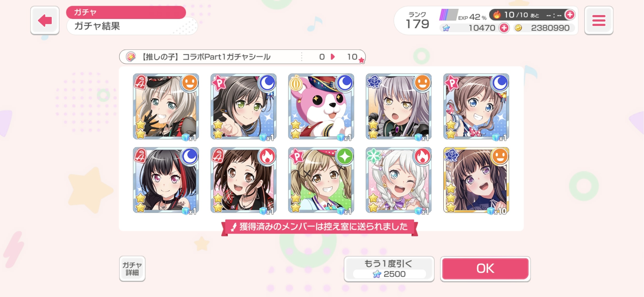Select the pink bear Michelle card
644x297 pixels.
click(x=321, y=107)
